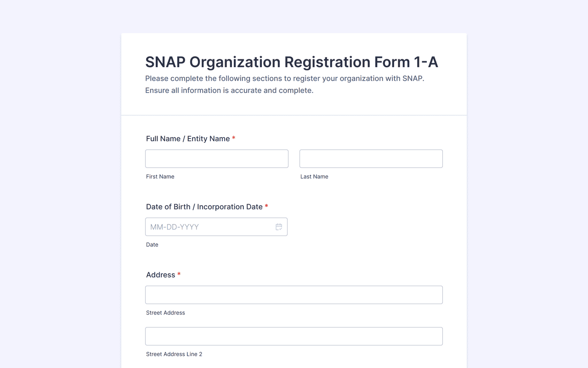Click required asterisk next to Incorporation Date
The width and height of the screenshot is (588, 368).
[x=266, y=207]
